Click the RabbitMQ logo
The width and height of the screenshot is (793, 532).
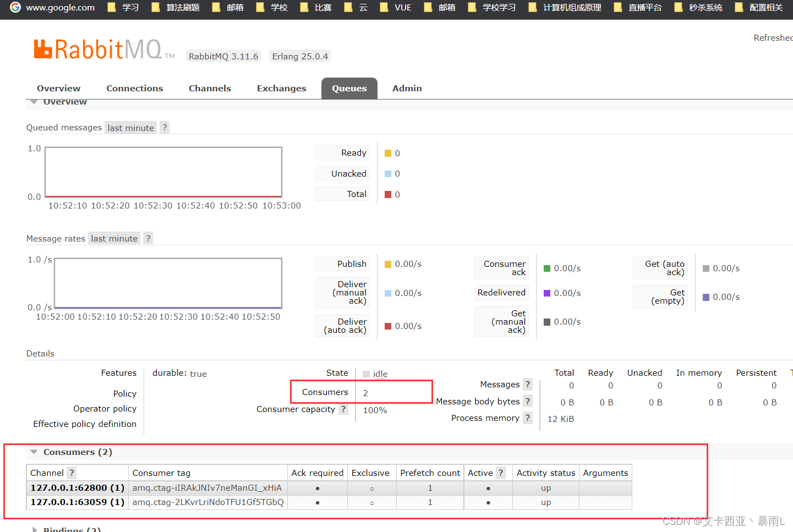pos(103,50)
